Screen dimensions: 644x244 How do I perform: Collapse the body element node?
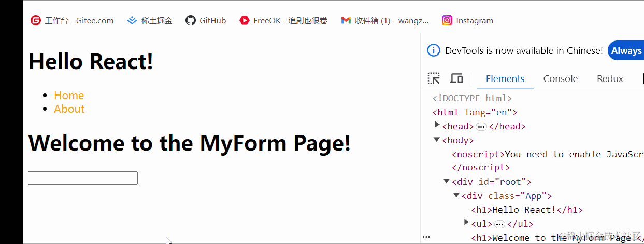click(437, 140)
